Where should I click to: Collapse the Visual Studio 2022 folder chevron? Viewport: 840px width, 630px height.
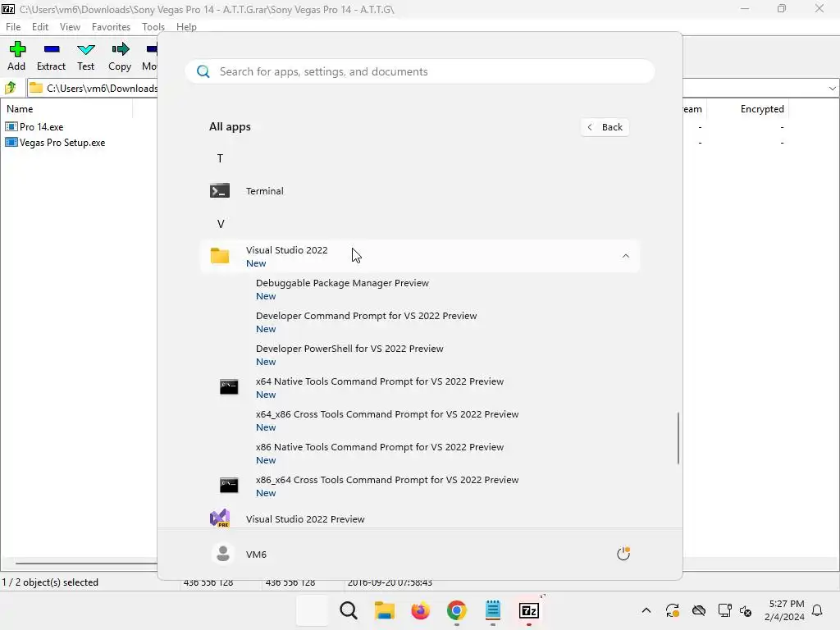[x=626, y=256]
